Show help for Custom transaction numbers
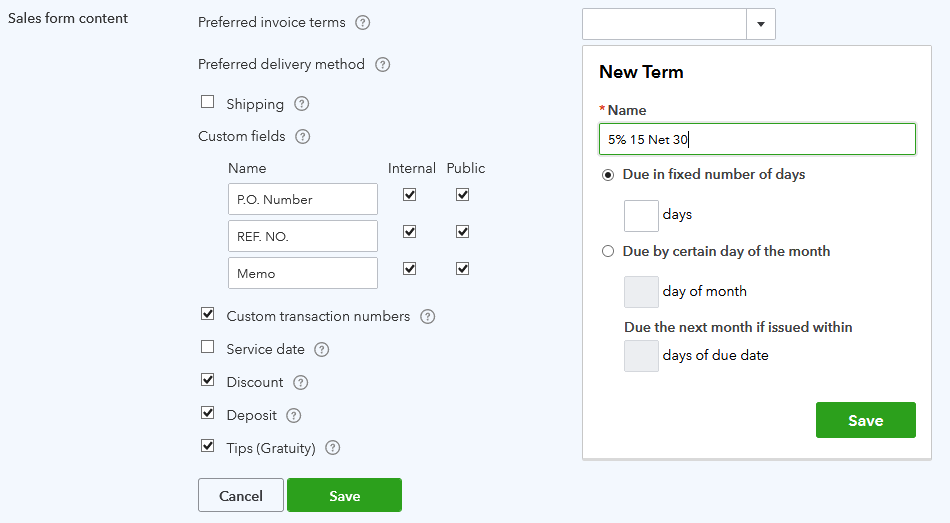The width and height of the screenshot is (950, 523). pyautogui.click(x=427, y=317)
